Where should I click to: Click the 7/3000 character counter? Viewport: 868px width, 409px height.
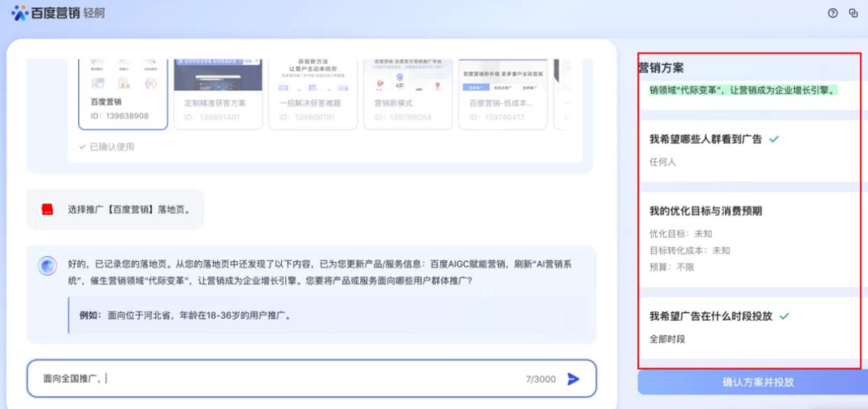coord(541,379)
